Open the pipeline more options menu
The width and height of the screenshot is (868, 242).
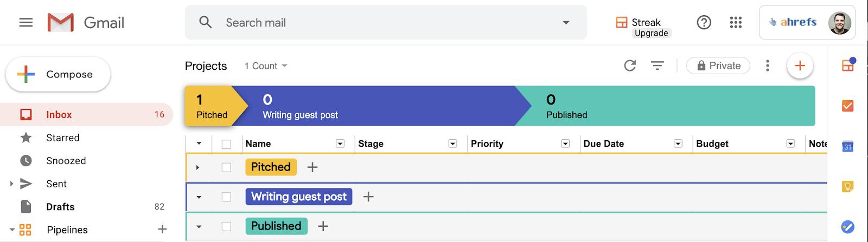[767, 66]
